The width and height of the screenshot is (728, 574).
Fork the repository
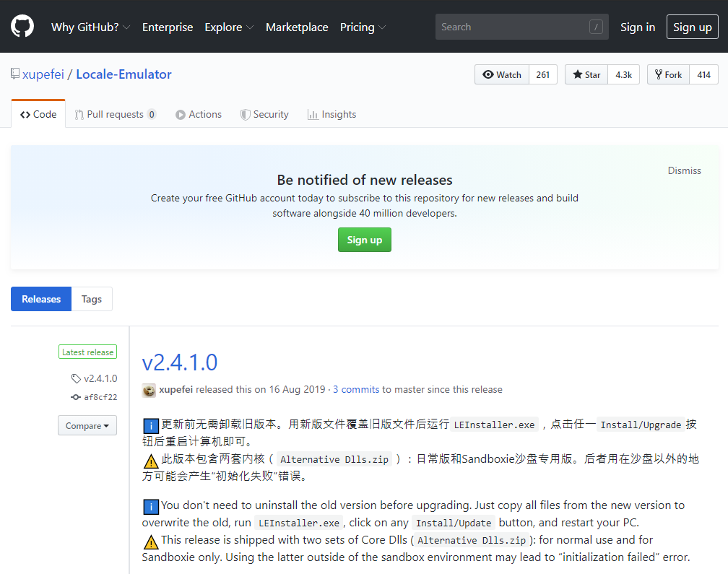click(668, 74)
